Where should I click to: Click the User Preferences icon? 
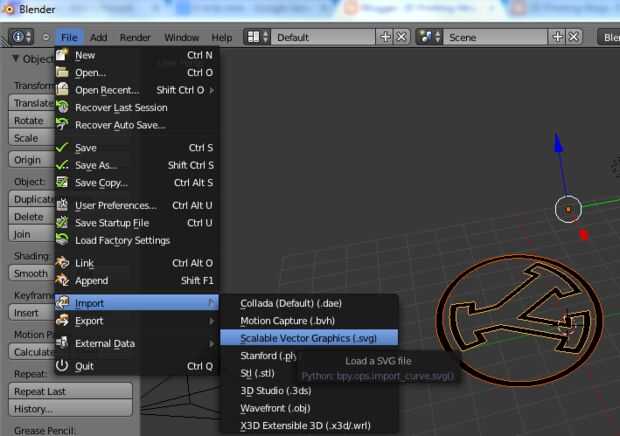(62, 205)
